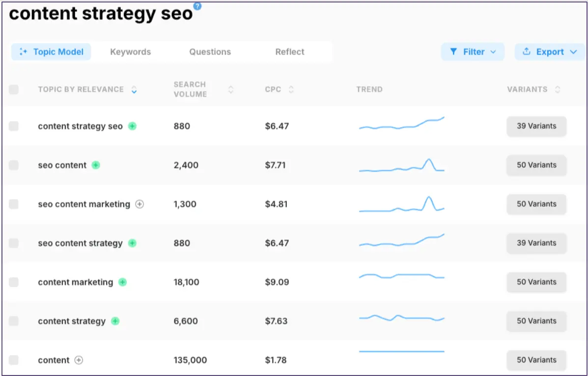Open the help question mark near the title
Image resolution: width=588 pixels, height=376 pixels.
coord(197,6)
